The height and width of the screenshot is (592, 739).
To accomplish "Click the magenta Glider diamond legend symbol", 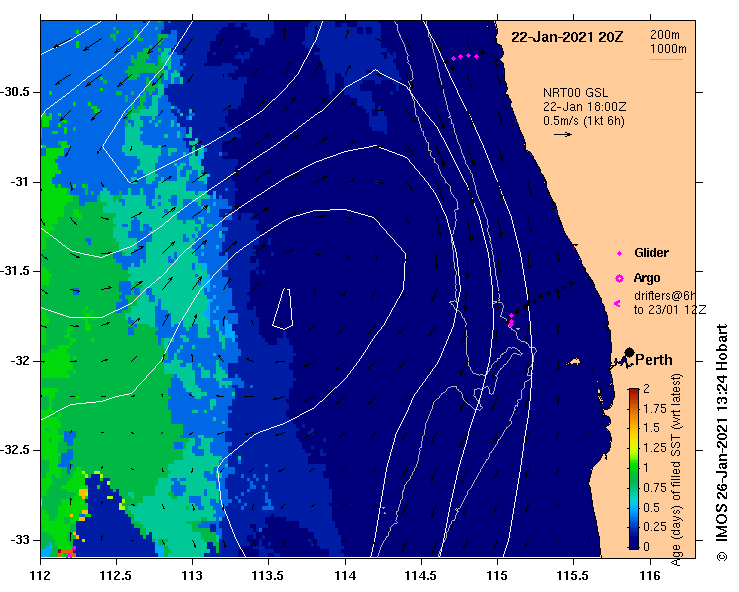I will point(619,254).
